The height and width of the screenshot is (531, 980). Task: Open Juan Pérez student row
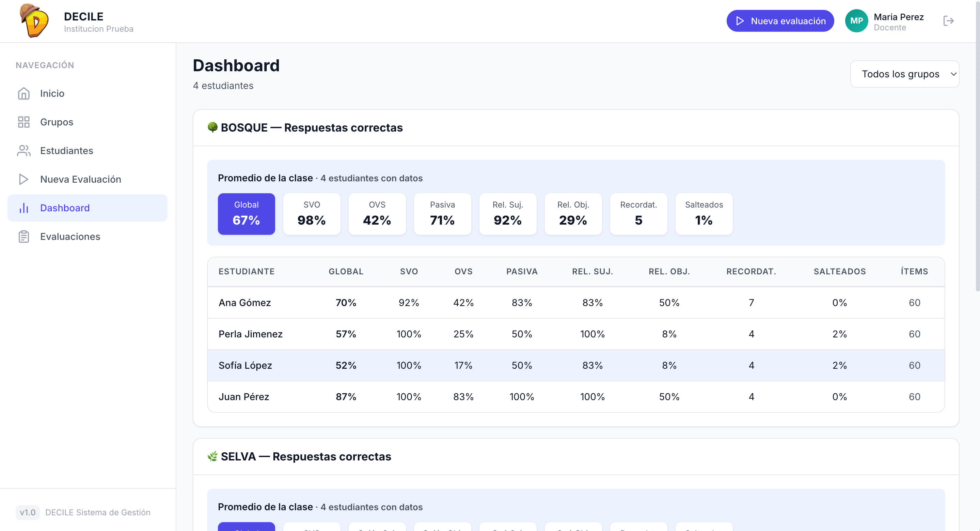[x=576, y=397]
